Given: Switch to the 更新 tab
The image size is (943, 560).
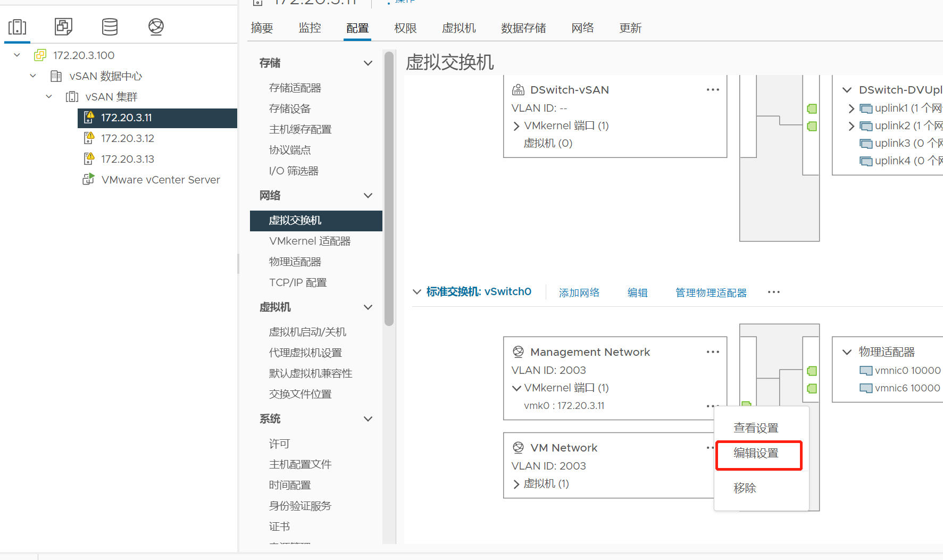Looking at the screenshot, I should [x=630, y=28].
